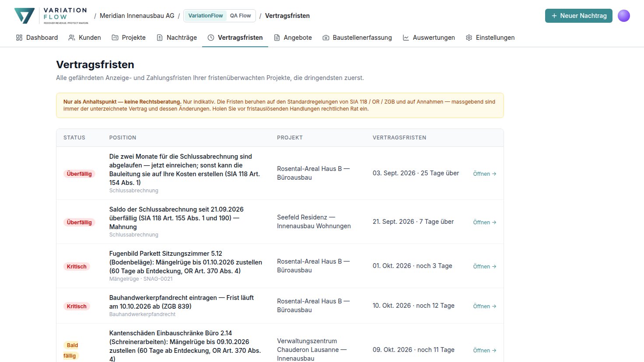644x362 pixels.
Task: Click Meridian Innenausbau AG breadcrumb
Action: [137, 16]
